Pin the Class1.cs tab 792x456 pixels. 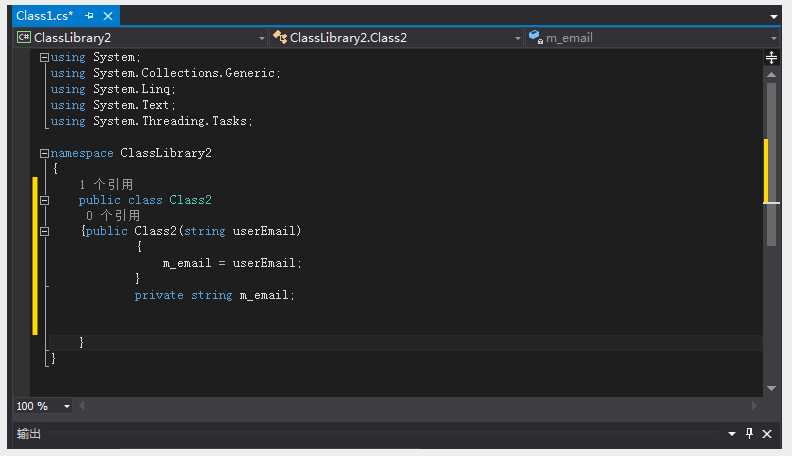point(89,16)
